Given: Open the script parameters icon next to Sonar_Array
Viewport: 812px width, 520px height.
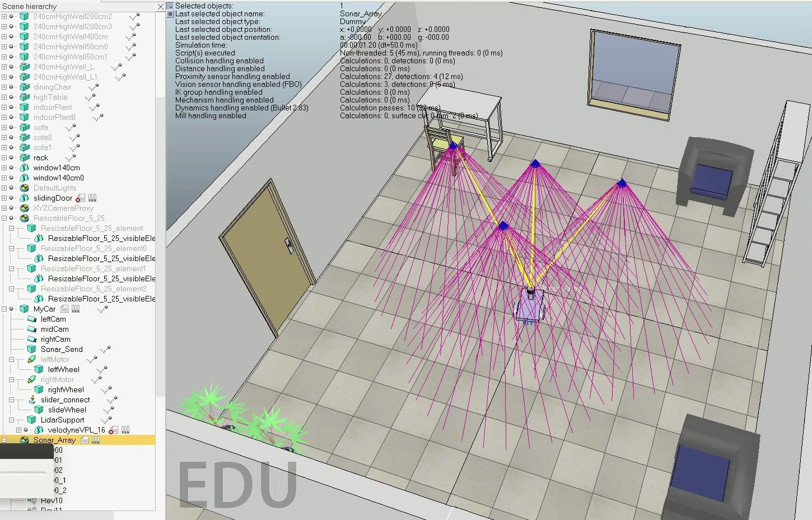Looking at the screenshot, I should (96, 440).
